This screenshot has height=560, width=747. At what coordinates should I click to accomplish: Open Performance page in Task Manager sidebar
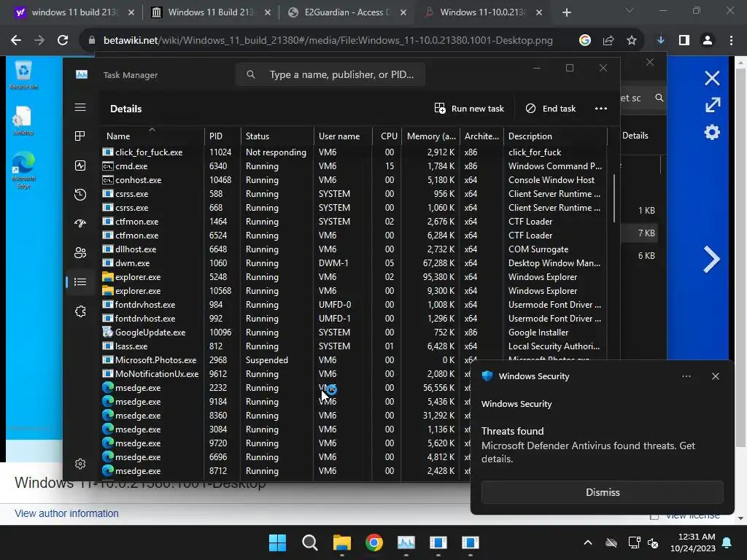[x=80, y=166]
